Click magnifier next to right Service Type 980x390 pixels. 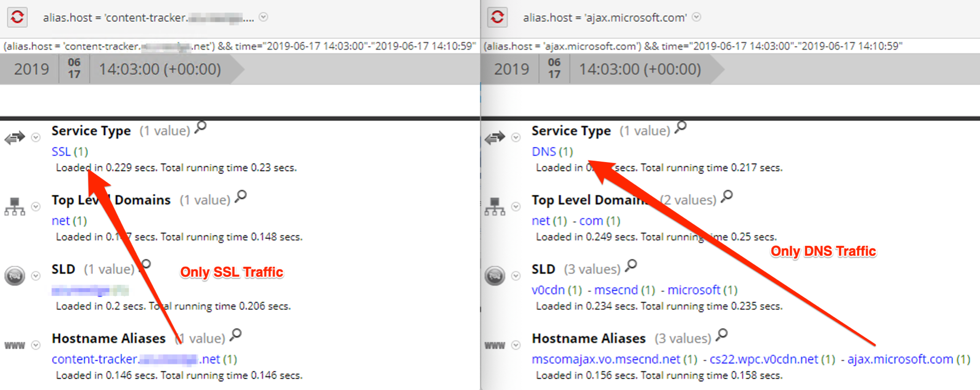click(x=681, y=126)
